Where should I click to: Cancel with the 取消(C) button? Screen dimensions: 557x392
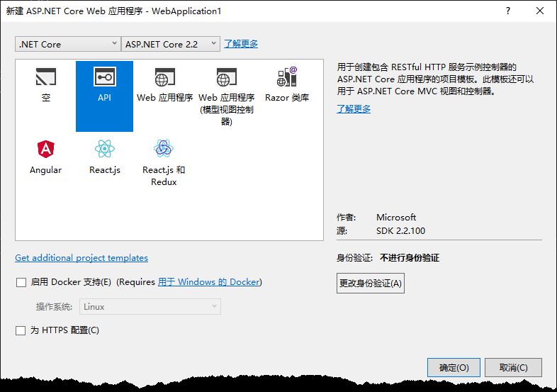513,367
